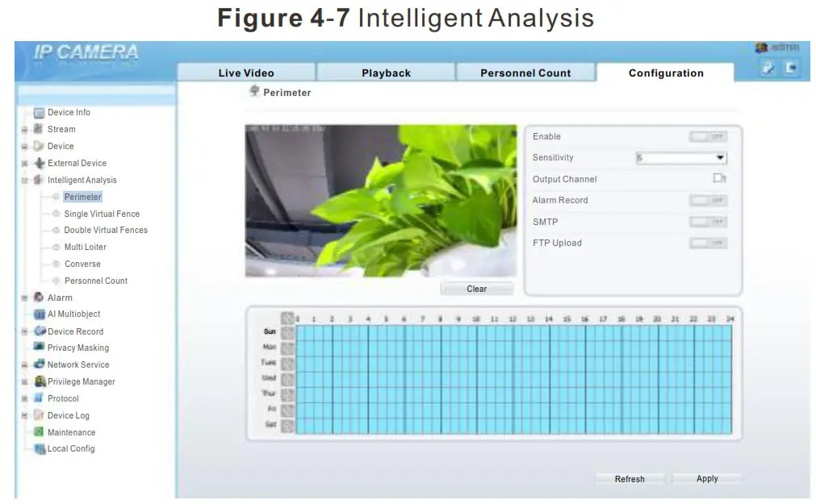
Task: Select the whole Wed row via its icon
Action: 287,379
